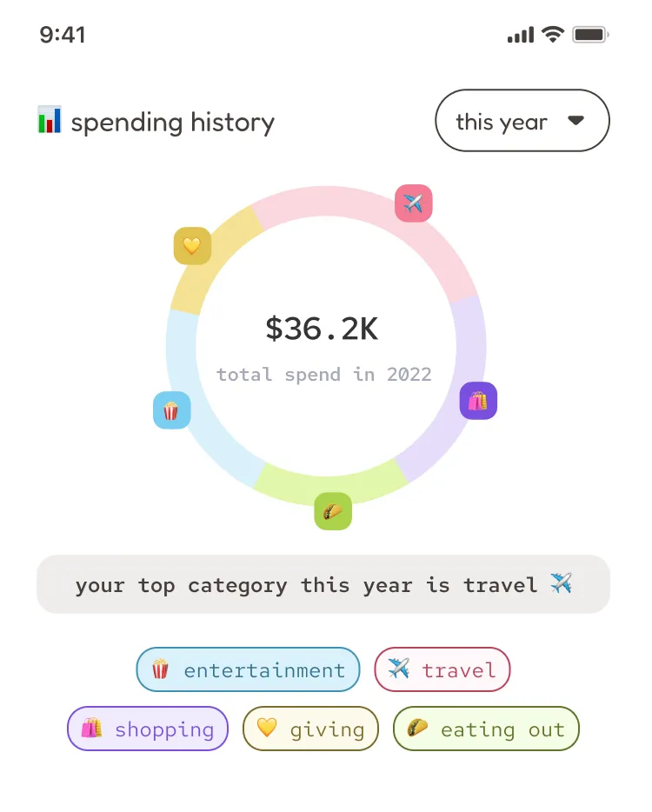The width and height of the screenshot is (652, 812).
Task: Tap the shopping bags icon on the chart
Action: (478, 401)
